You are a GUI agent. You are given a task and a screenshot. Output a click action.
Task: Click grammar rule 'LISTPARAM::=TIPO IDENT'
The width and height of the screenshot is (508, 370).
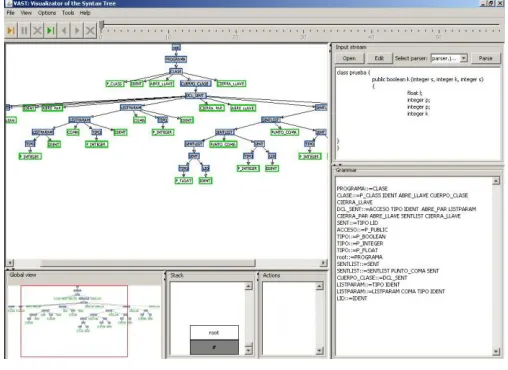pyautogui.click(x=368, y=285)
